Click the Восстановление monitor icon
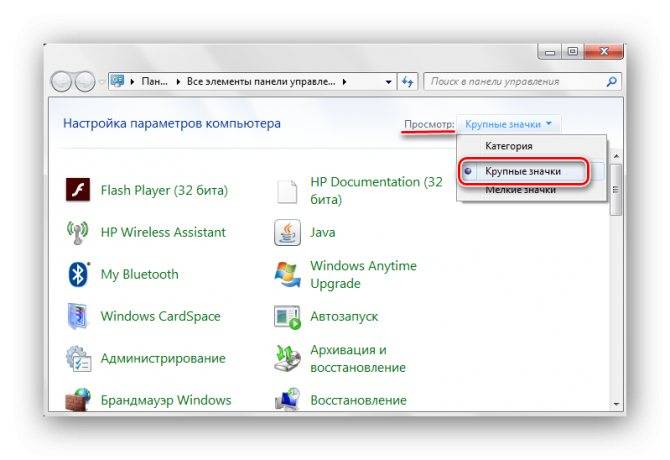Screen dimensions: 670x460 tap(287, 399)
